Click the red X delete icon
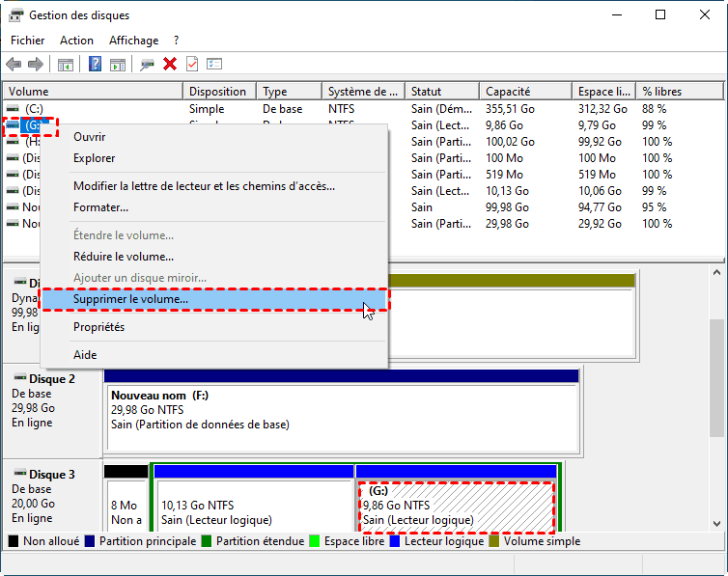The image size is (728, 576). (x=170, y=64)
